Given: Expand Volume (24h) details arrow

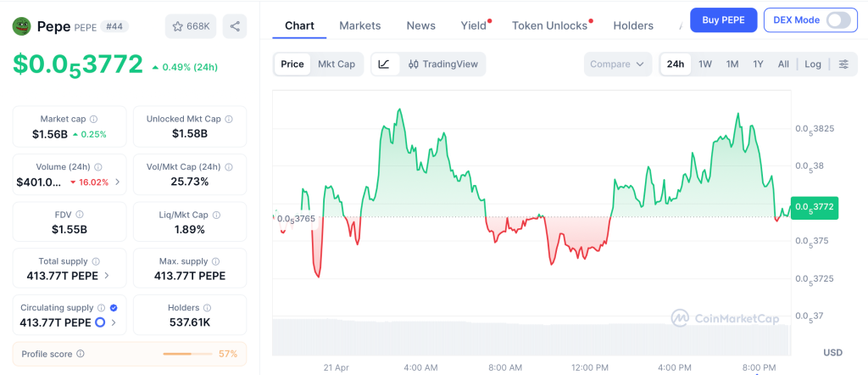Looking at the screenshot, I should 117,182.
